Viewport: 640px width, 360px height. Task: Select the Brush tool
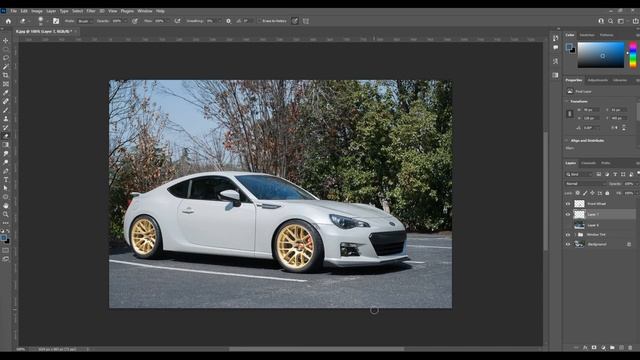pos(6,110)
